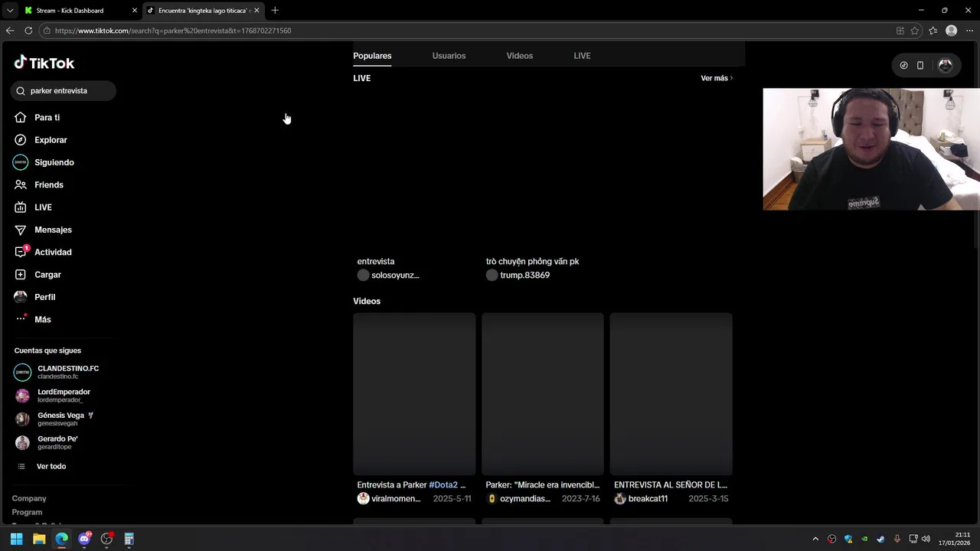Open live stream titled entrevista
This screenshot has height=551, width=980.
[x=375, y=262]
